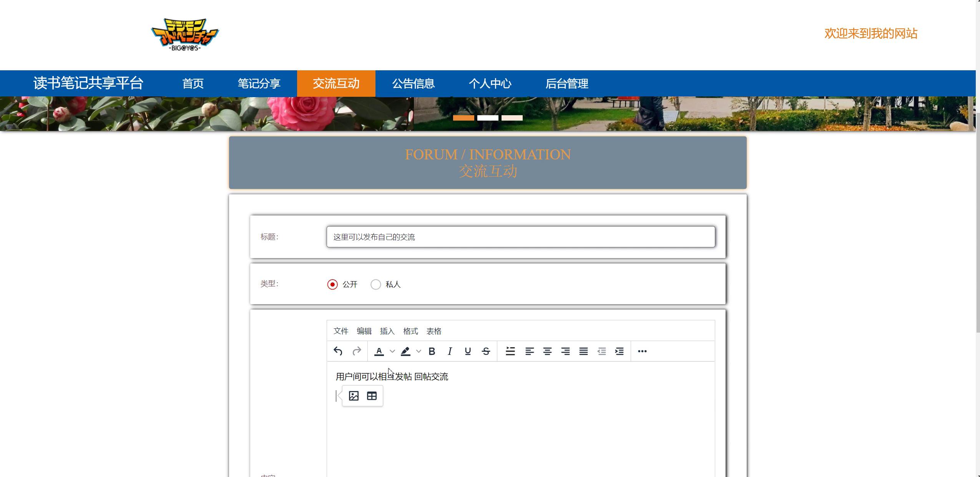Viewport: 980px width, 477px height.
Task: Select the 公开 radio button
Action: (332, 284)
